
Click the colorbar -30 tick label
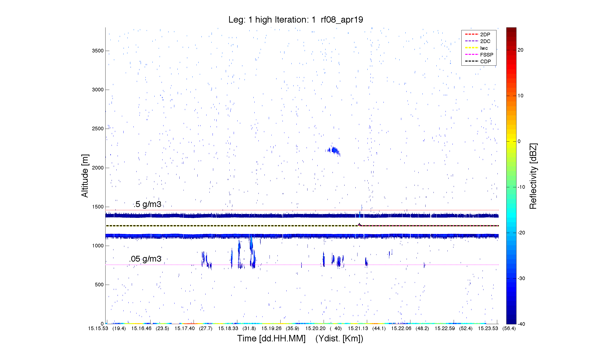coord(521,278)
